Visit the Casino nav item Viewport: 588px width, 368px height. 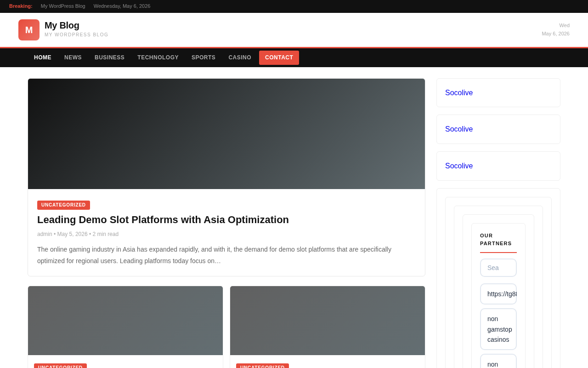click(x=240, y=57)
